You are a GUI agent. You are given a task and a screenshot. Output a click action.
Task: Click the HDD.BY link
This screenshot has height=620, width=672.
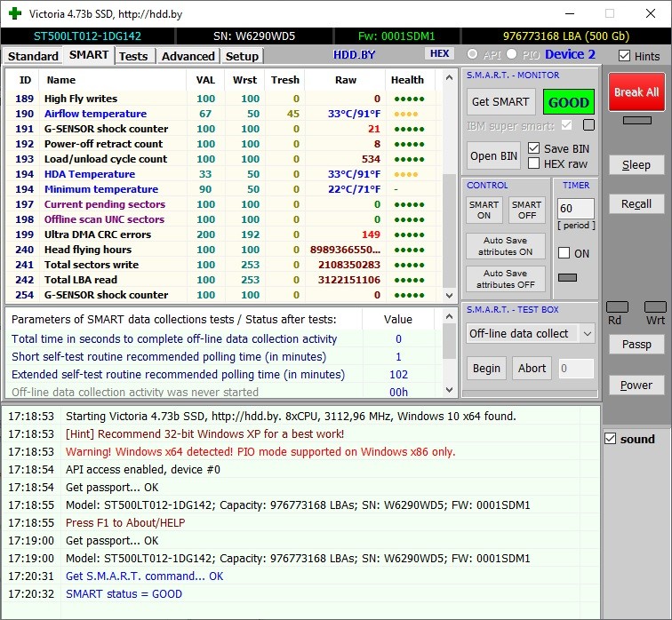coord(354,55)
